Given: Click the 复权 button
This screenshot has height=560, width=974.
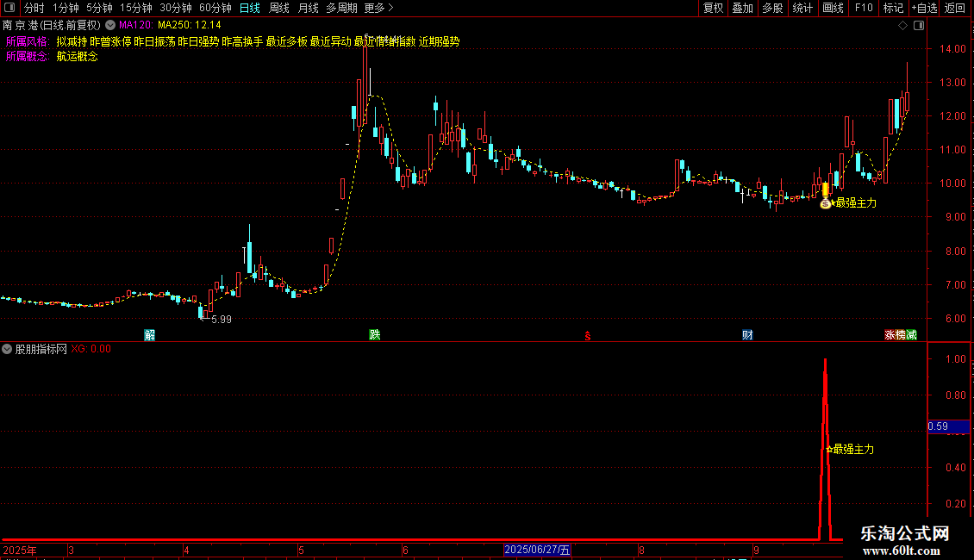Looking at the screenshot, I should [x=713, y=8].
